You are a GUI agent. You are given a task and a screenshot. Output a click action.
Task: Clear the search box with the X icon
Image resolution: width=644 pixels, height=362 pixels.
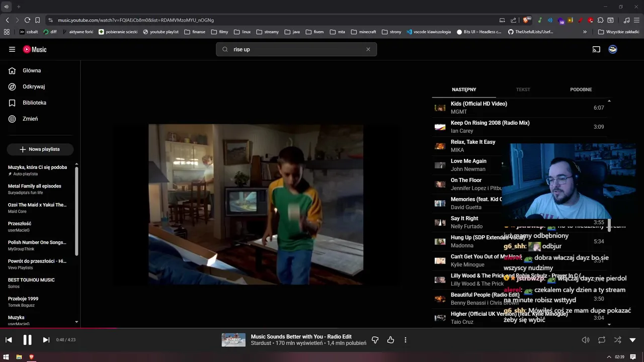[368, 49]
